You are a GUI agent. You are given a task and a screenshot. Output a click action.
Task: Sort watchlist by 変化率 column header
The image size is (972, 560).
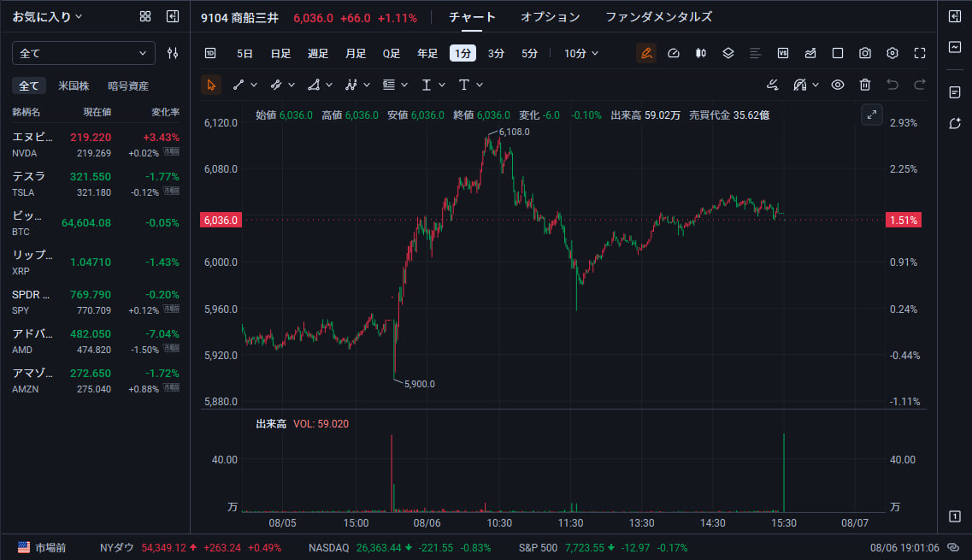[x=165, y=112]
